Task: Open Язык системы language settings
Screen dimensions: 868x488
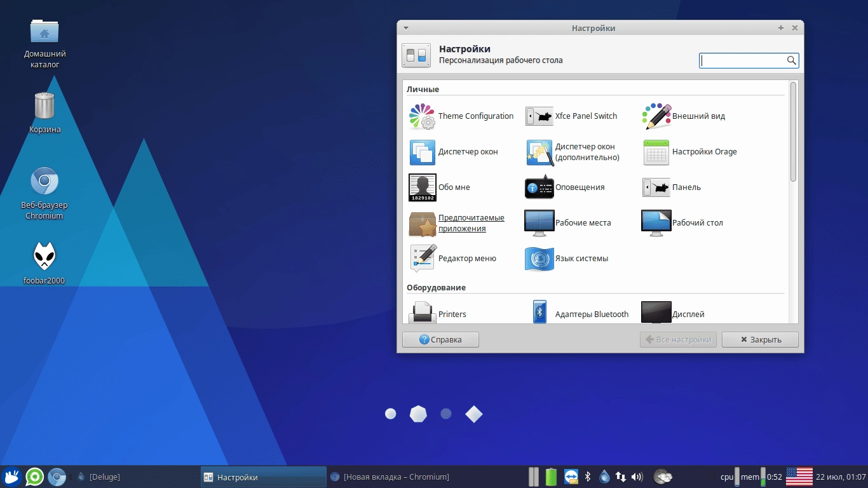Action: (567, 259)
